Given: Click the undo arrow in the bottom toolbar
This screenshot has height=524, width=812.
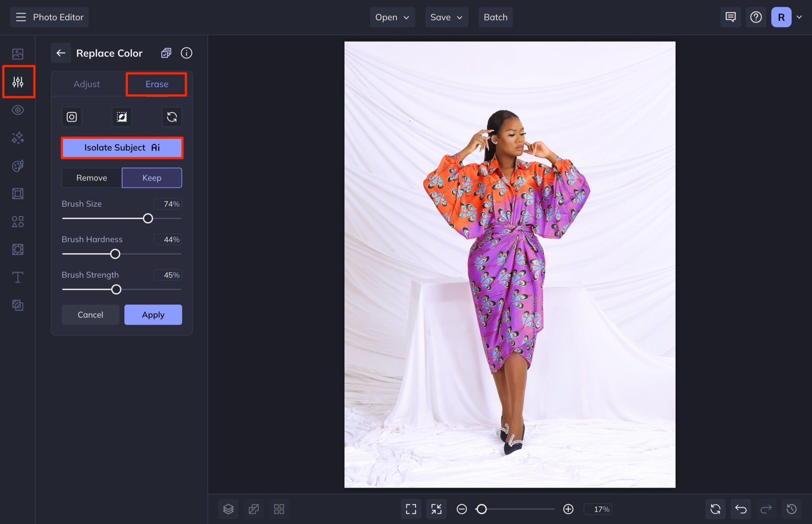Looking at the screenshot, I should pos(740,509).
